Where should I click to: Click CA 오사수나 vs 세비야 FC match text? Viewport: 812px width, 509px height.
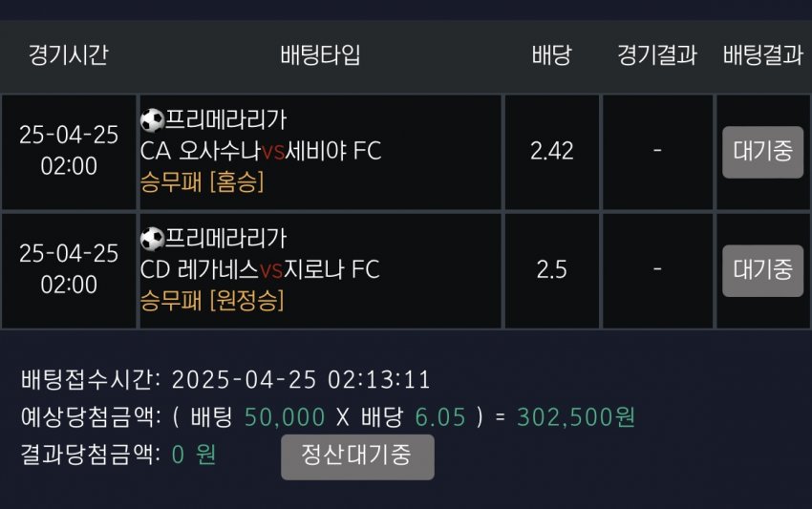(261, 151)
